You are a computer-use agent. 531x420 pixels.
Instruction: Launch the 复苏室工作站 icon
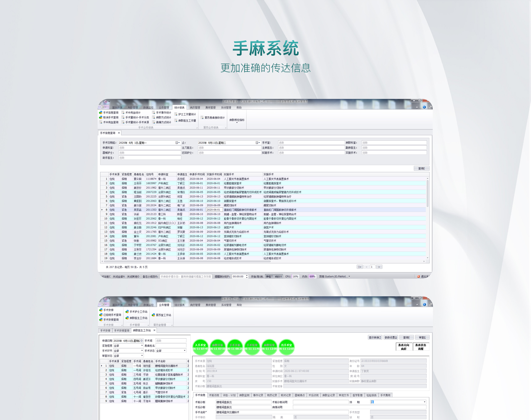(x=153, y=315)
